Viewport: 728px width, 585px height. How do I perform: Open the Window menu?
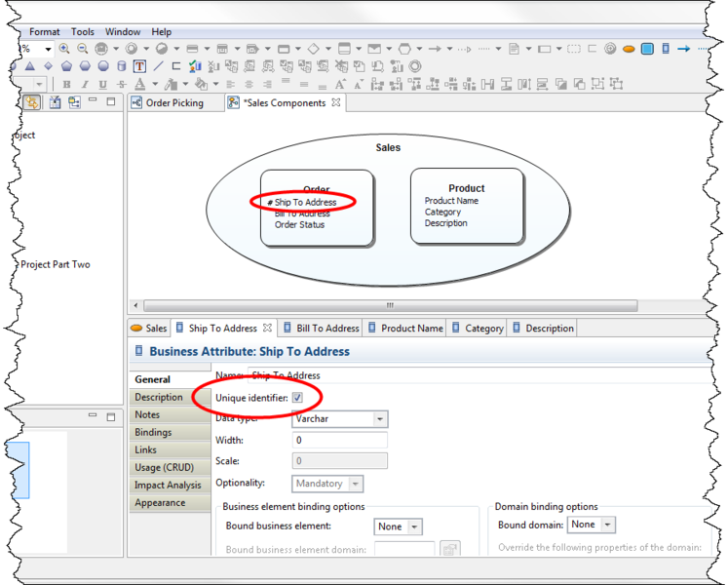pyautogui.click(x=123, y=31)
